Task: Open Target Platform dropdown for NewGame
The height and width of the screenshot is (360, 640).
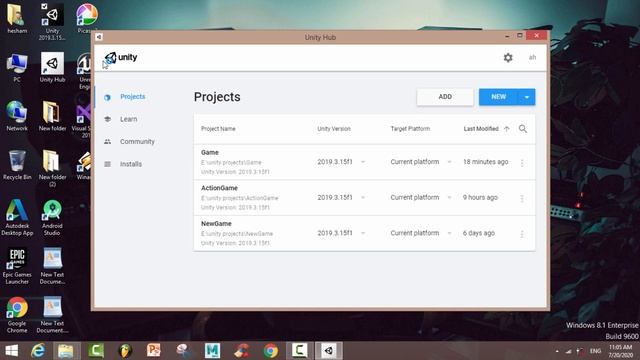Action: coord(449,233)
